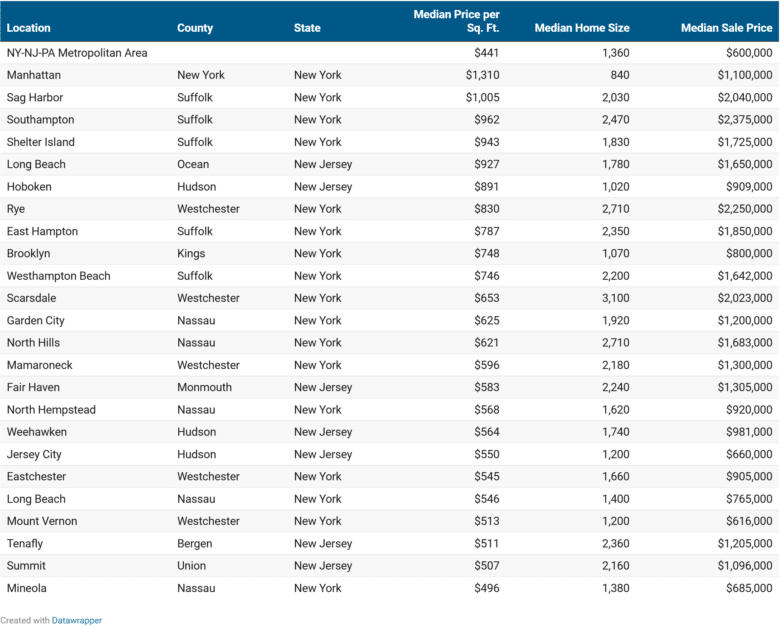
Task: Click the Manhattan location cell
Action: click(32, 75)
